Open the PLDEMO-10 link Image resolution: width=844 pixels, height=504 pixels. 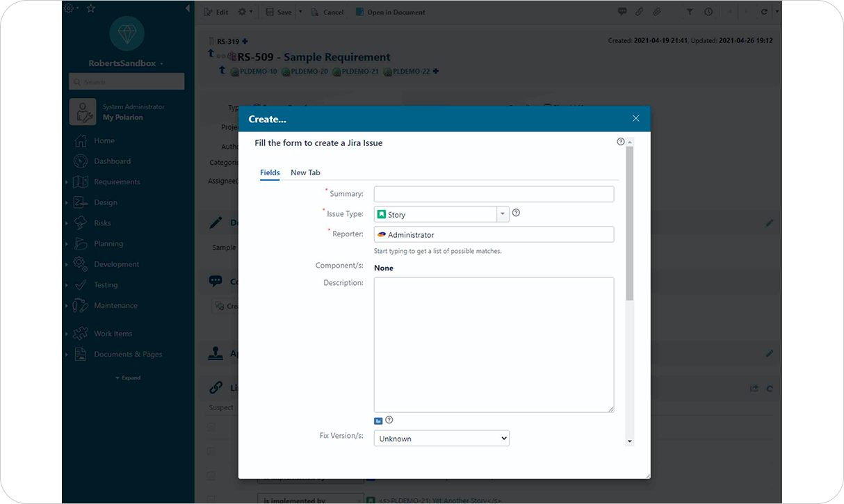(x=259, y=71)
